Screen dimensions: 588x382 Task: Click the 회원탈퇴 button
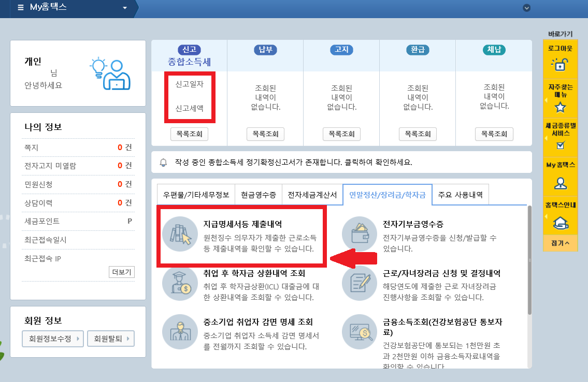[x=111, y=339]
